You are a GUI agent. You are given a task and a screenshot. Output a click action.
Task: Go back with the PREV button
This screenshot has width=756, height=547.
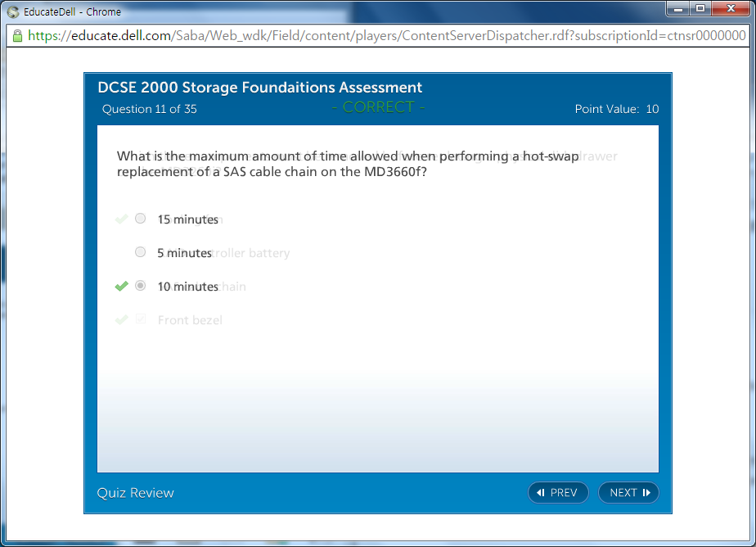(x=558, y=492)
